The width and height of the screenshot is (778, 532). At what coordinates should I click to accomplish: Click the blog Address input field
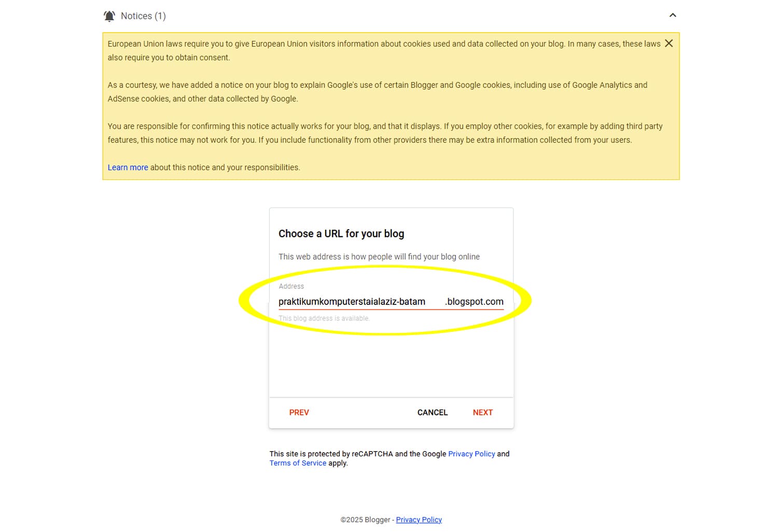pyautogui.click(x=358, y=302)
